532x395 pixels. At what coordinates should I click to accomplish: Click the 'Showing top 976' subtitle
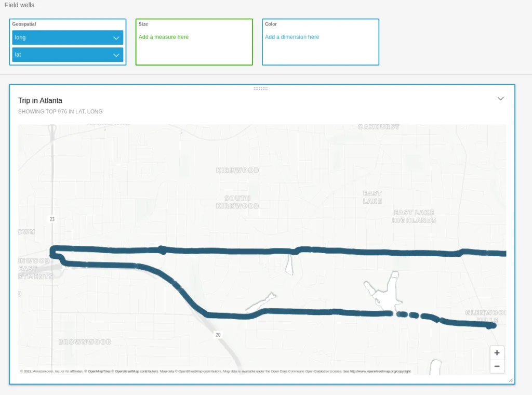[60, 111]
